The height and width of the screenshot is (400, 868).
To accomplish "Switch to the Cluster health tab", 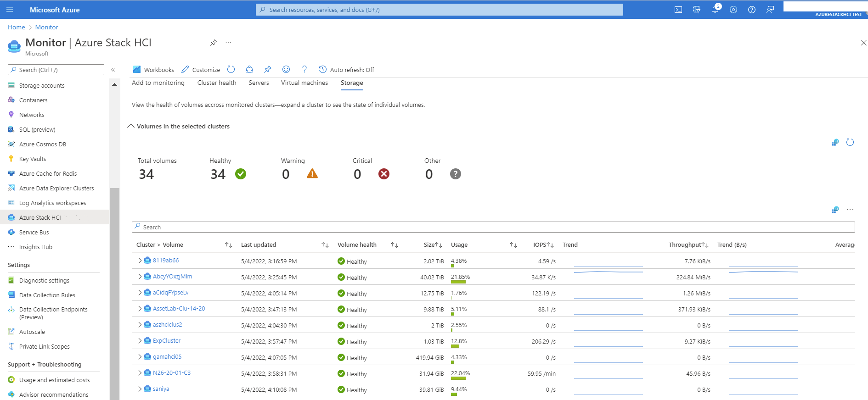I will (217, 83).
